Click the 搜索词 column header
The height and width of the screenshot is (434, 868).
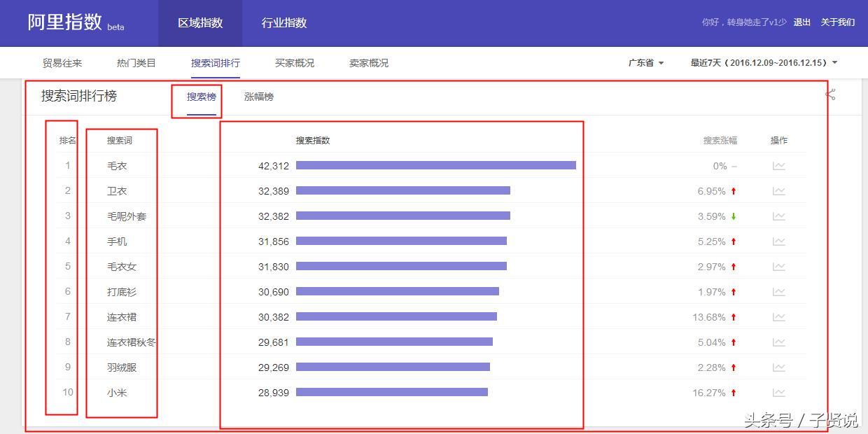point(120,141)
